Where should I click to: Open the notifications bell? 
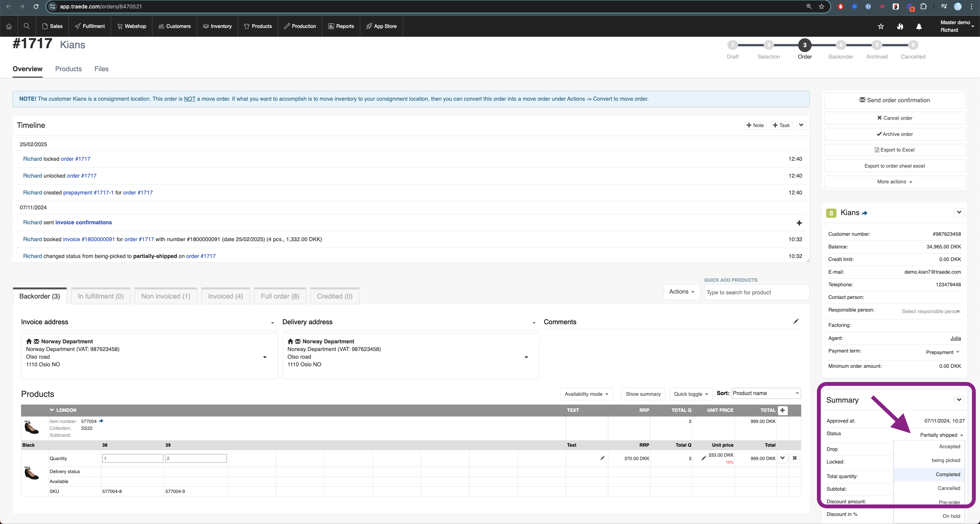(919, 26)
